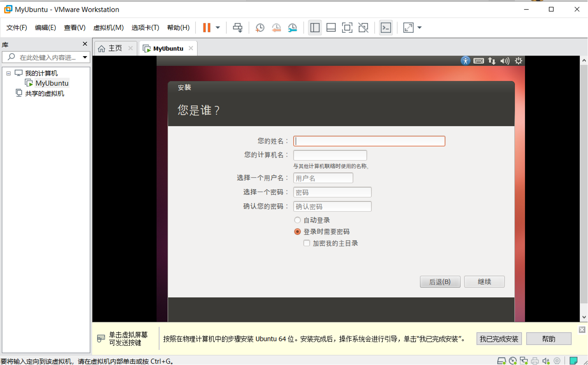Select the 登录时需要密码 option

coord(297,231)
